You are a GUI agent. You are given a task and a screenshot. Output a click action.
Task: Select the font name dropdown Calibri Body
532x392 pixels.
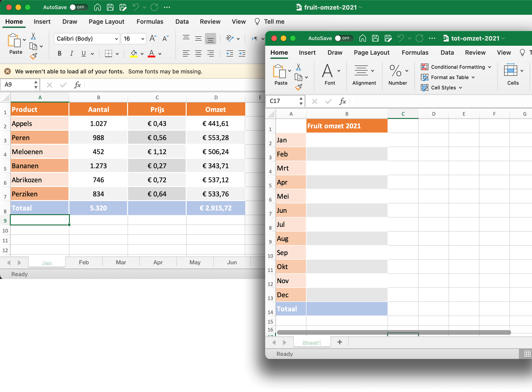tap(86, 38)
